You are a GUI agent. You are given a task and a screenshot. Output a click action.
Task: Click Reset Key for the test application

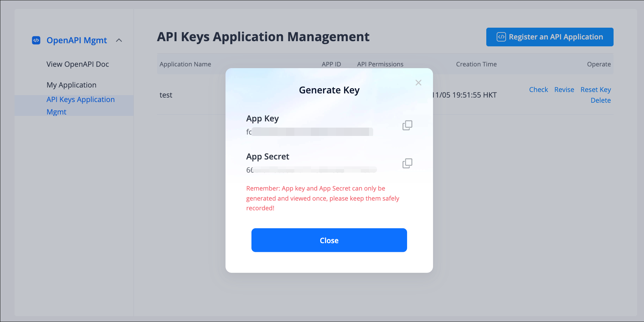(x=595, y=90)
